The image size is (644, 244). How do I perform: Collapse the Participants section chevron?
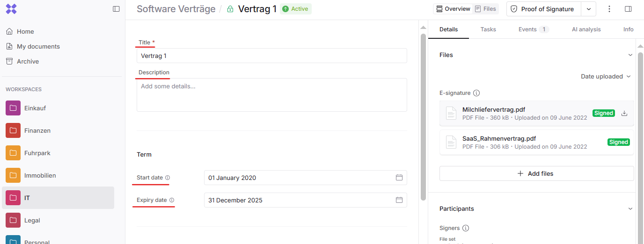630,208
